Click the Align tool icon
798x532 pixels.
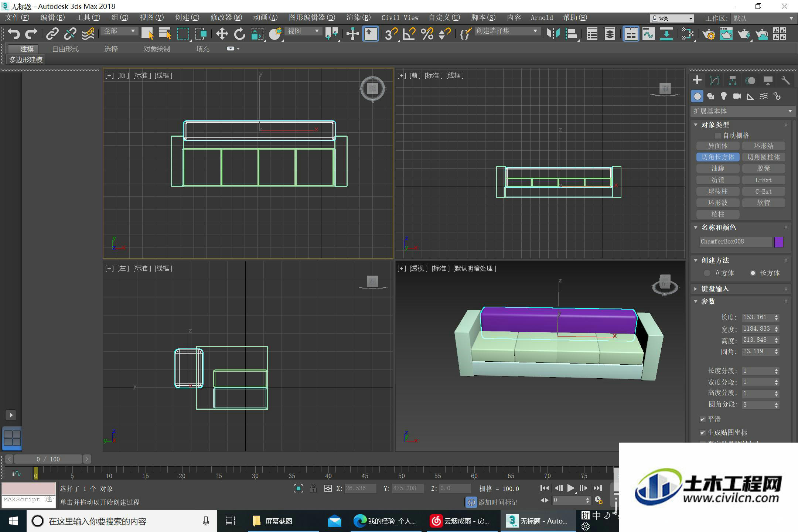571,34
